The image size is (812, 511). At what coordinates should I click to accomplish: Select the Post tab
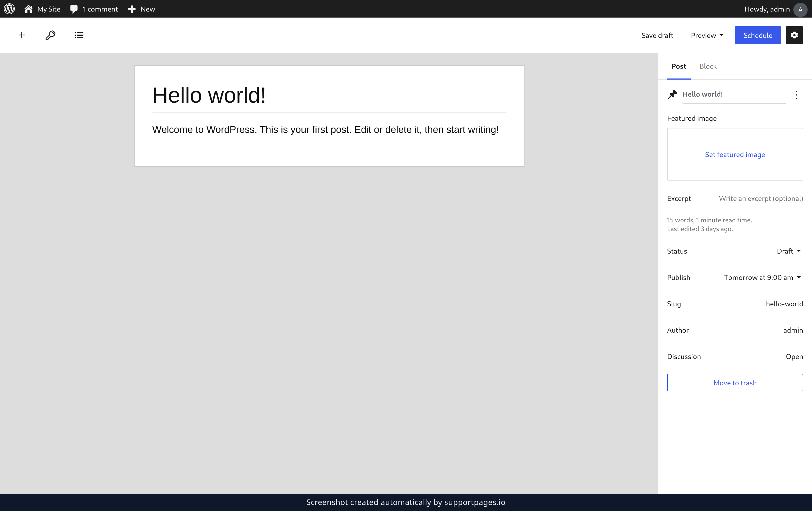(x=678, y=66)
